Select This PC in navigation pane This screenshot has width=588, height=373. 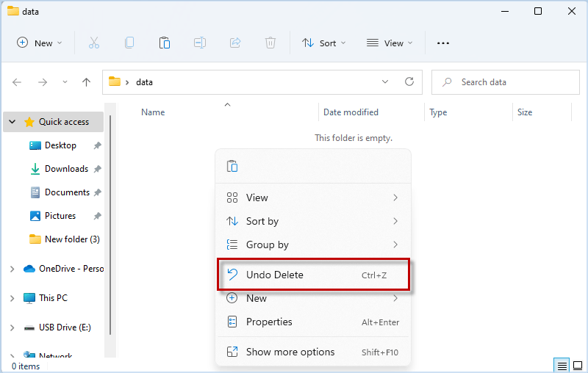pos(53,298)
